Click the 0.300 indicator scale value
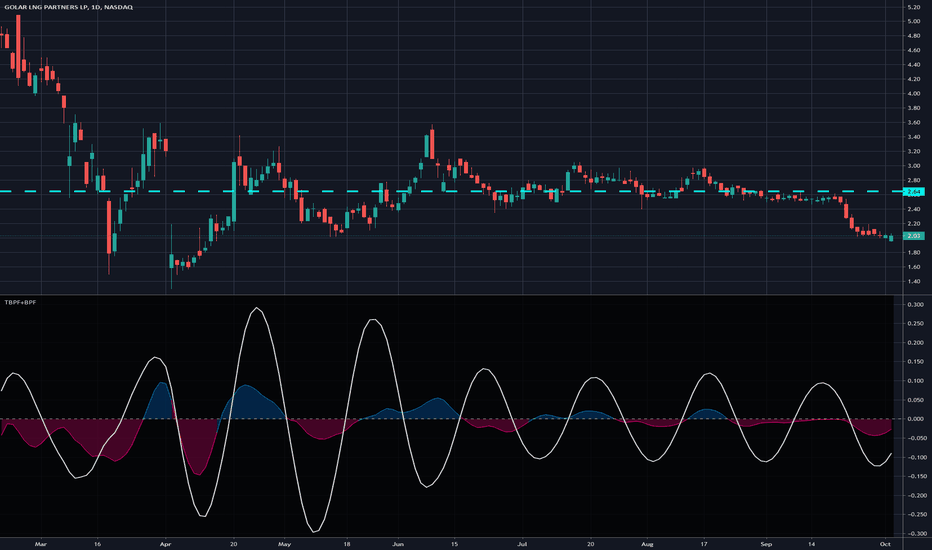Viewport: 932px width, 550px height. coord(915,304)
